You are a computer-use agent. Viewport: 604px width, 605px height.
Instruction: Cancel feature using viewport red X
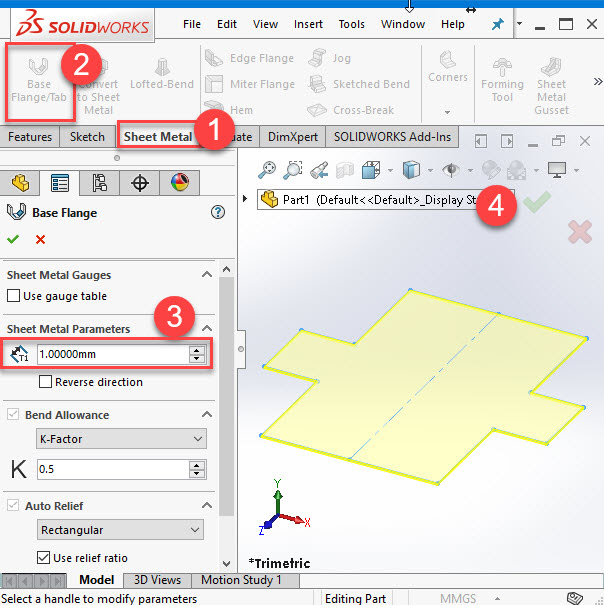(580, 232)
